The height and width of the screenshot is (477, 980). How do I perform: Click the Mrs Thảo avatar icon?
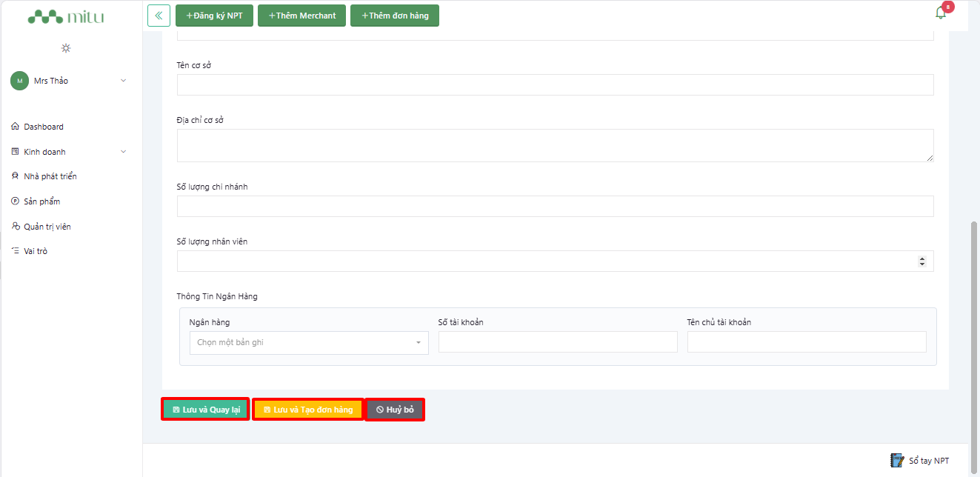click(19, 81)
